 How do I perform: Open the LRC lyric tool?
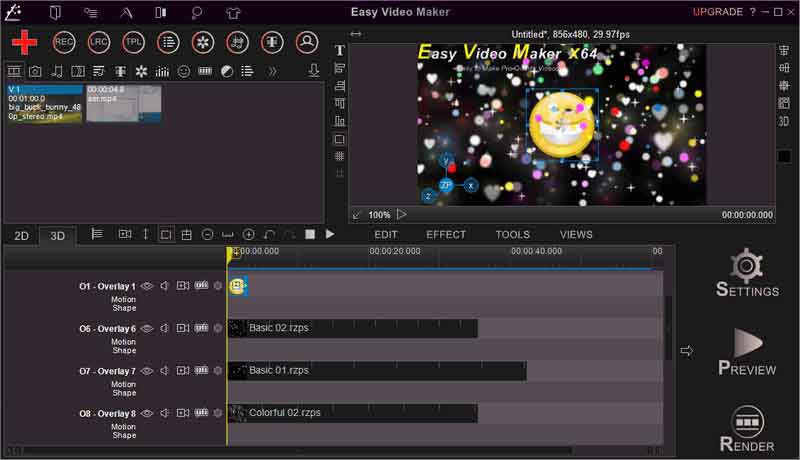98,42
